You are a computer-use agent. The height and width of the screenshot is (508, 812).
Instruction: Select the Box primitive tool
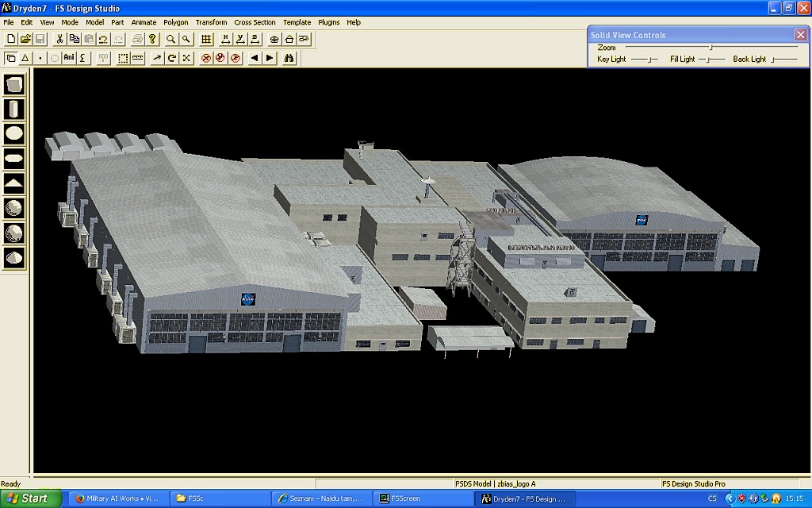click(14, 84)
